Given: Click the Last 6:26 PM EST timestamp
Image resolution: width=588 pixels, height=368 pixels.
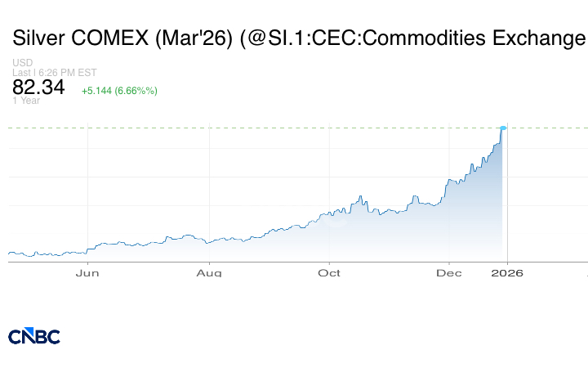Looking at the screenshot, I should [55, 73].
